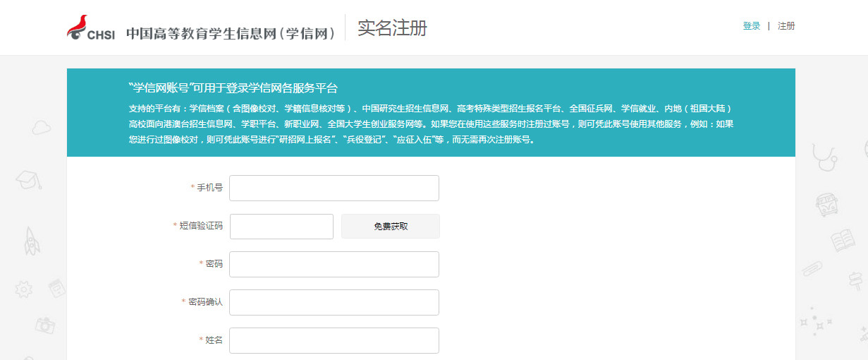Click the bus doodle icon on right
868x360 pixels.
[x=827, y=205]
